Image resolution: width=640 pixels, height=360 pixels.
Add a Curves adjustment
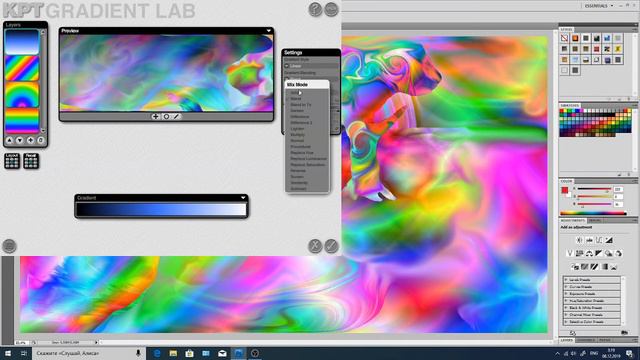click(x=599, y=240)
